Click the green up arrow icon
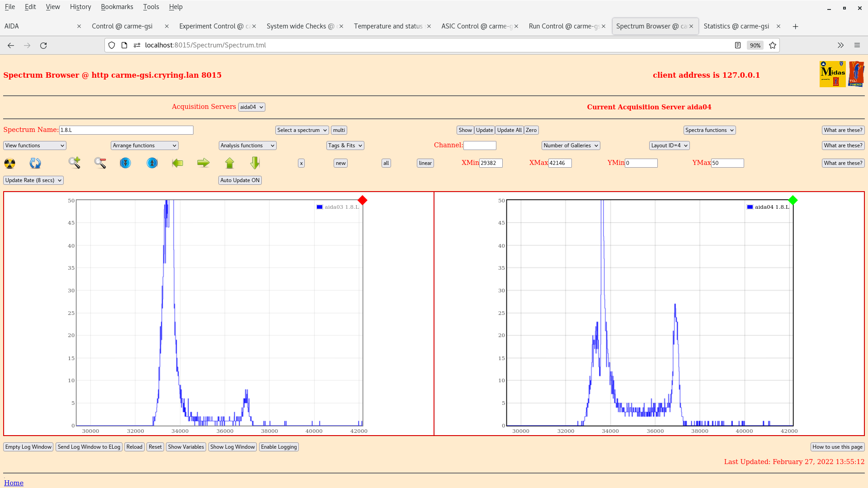Screen dimensions: 868x488 [x=230, y=163]
